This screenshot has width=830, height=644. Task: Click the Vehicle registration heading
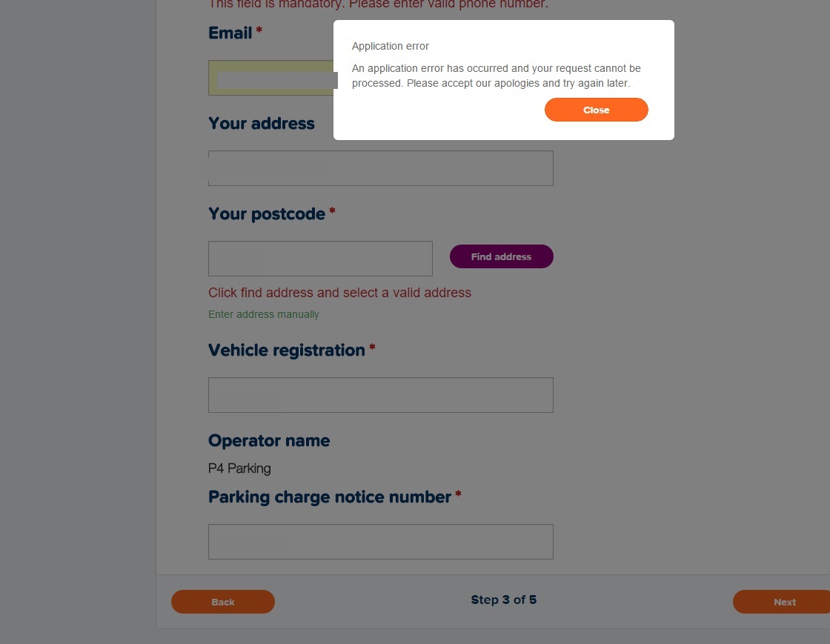tap(288, 350)
